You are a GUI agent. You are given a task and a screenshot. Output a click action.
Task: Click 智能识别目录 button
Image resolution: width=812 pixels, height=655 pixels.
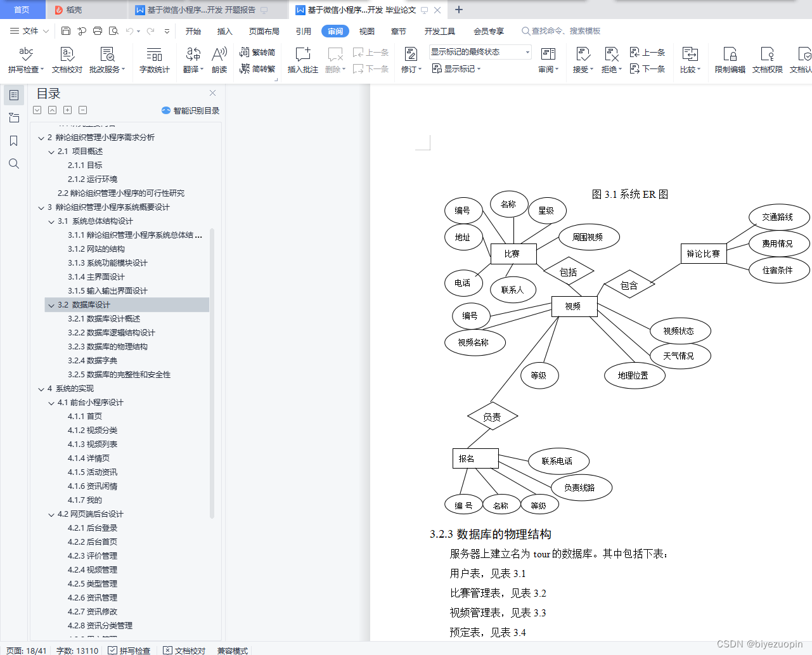(191, 110)
